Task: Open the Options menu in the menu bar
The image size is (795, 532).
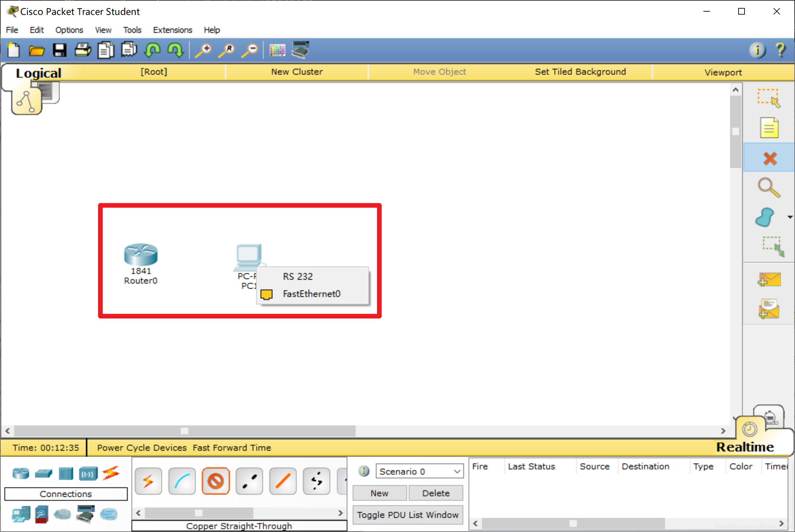Action: (x=67, y=29)
